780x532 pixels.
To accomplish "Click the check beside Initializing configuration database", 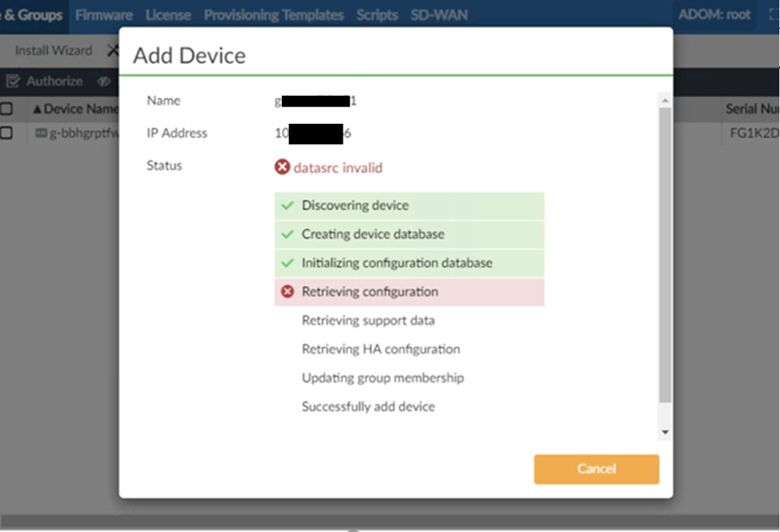I will (287, 263).
